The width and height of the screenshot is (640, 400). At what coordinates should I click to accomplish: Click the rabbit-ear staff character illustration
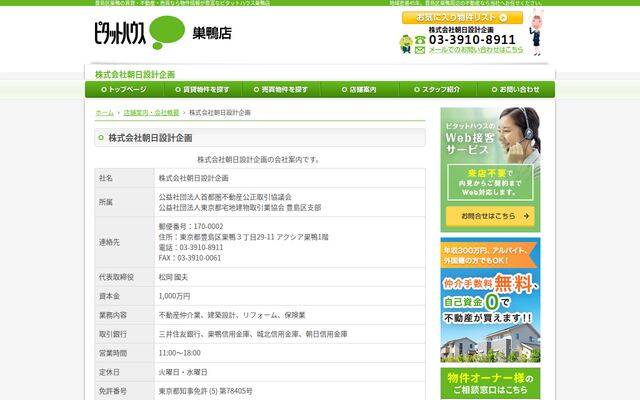(536, 32)
